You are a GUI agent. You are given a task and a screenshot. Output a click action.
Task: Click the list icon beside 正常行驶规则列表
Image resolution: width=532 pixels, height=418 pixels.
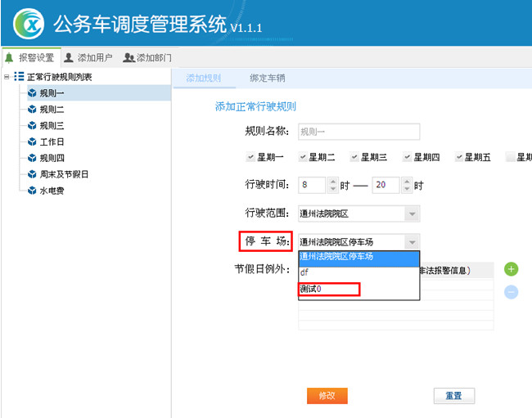click(19, 77)
